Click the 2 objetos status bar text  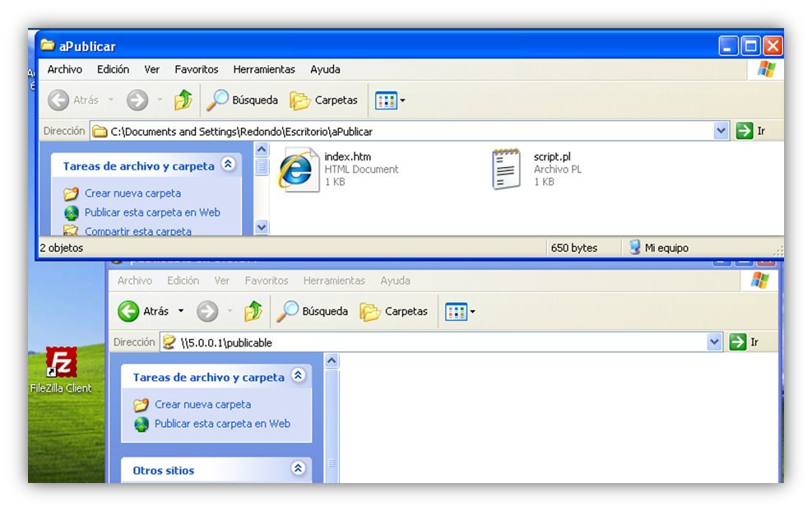[x=62, y=248]
